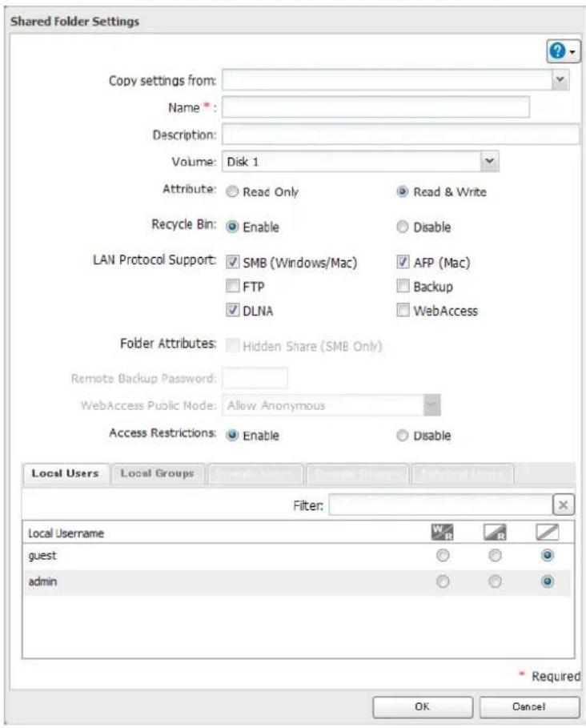Switch to the Local Groups tab
Screen dimensions: 586x728
(x=157, y=474)
